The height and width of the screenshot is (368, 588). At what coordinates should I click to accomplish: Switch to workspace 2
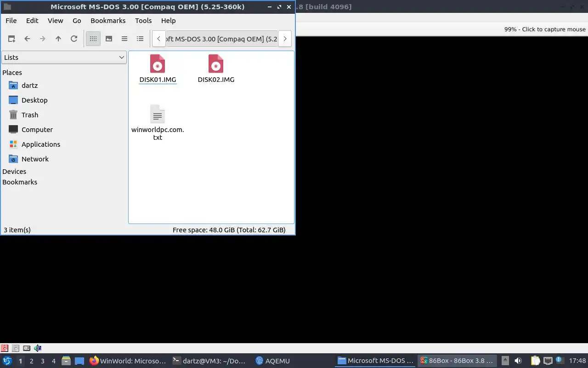(x=32, y=361)
